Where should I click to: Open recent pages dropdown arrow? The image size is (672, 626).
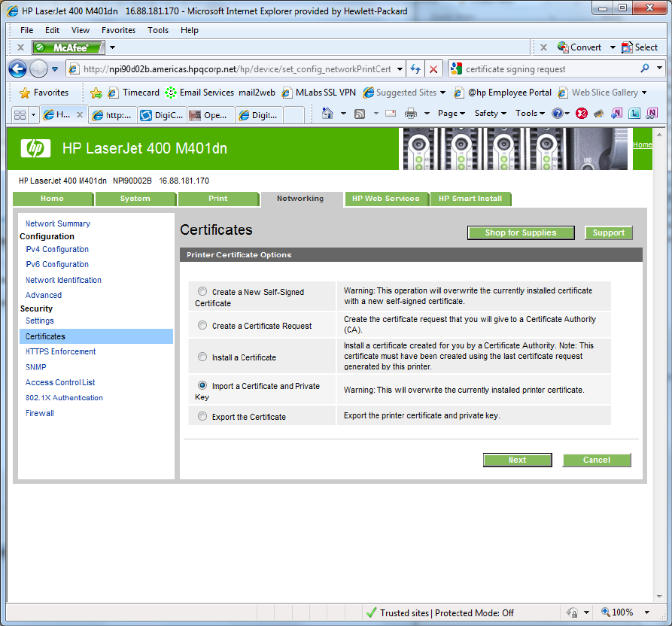click(55, 69)
